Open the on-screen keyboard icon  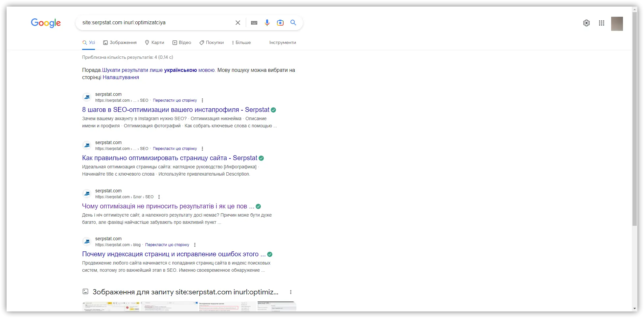254,23
